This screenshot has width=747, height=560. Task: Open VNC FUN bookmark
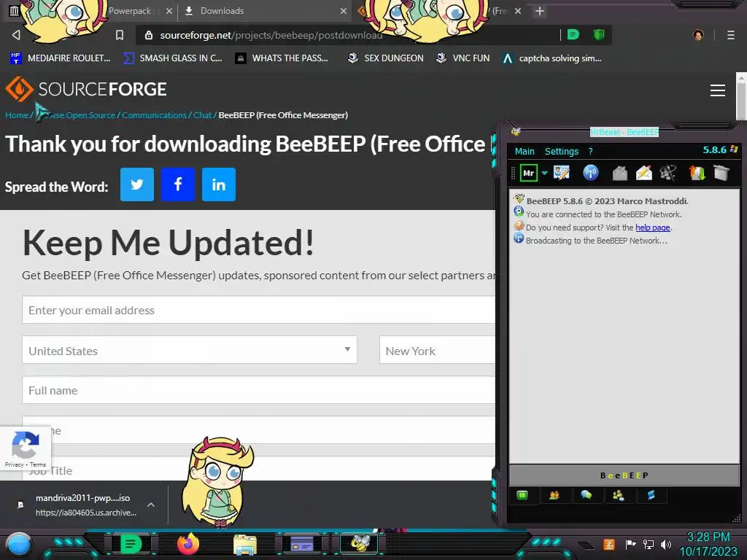tap(463, 58)
